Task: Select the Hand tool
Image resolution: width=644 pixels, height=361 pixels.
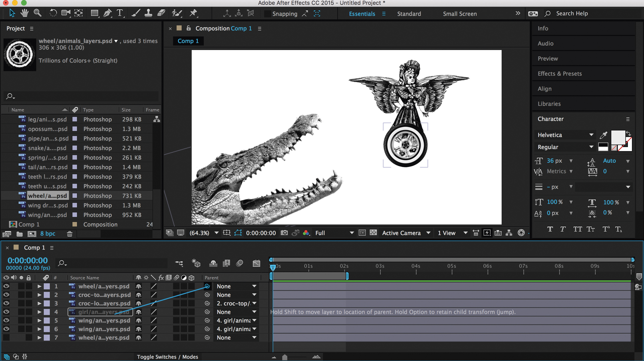Action: pos(24,13)
